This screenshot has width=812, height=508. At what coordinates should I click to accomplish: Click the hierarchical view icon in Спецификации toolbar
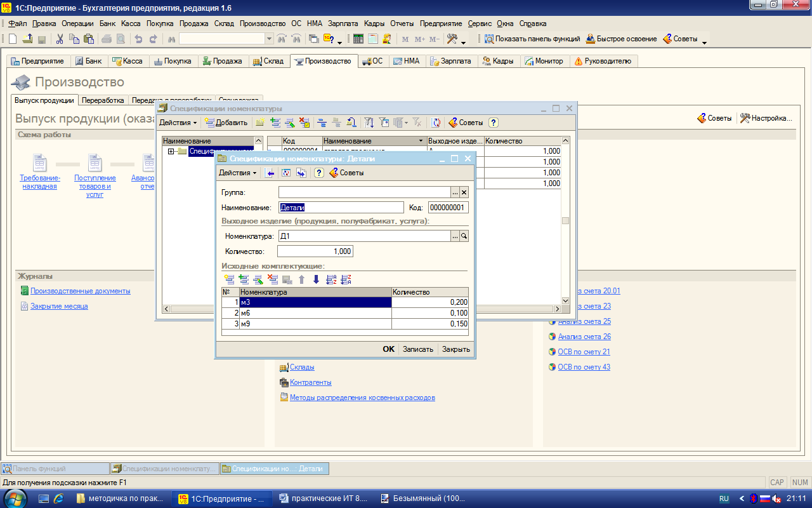(x=321, y=123)
